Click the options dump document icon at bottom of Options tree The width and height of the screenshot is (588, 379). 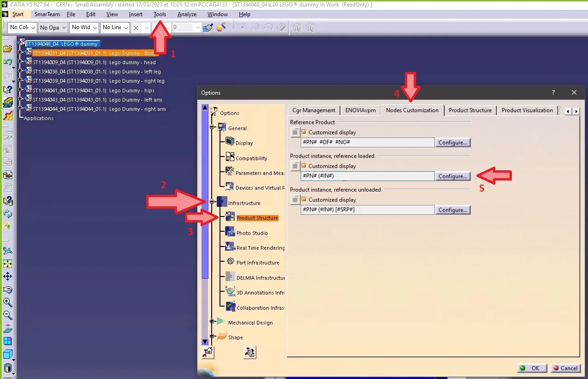249,352
